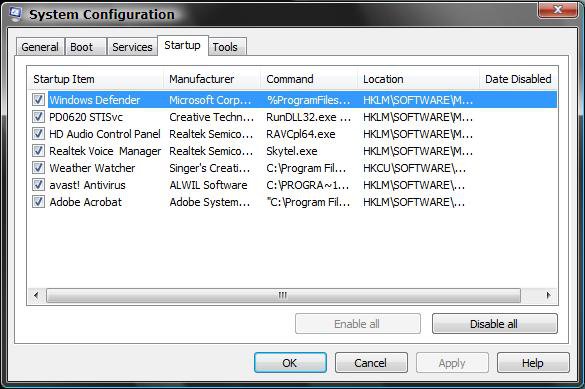The image size is (585, 389).
Task: Sort by the Location column header
Action: click(418, 79)
